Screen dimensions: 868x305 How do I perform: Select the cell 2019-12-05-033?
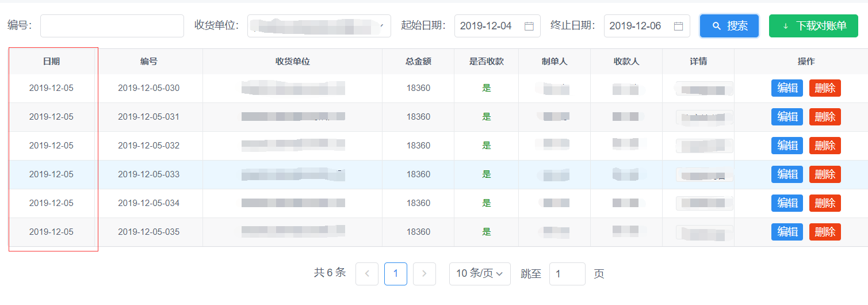149,174
